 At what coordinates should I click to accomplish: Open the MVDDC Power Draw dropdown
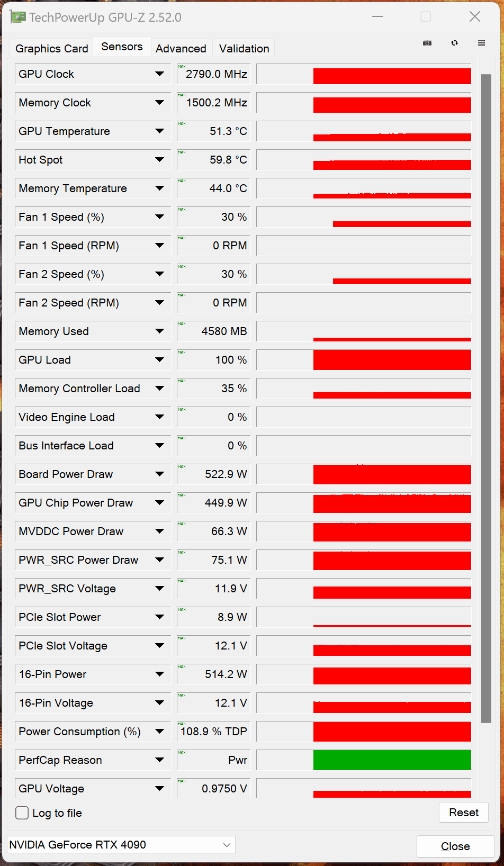tap(159, 531)
